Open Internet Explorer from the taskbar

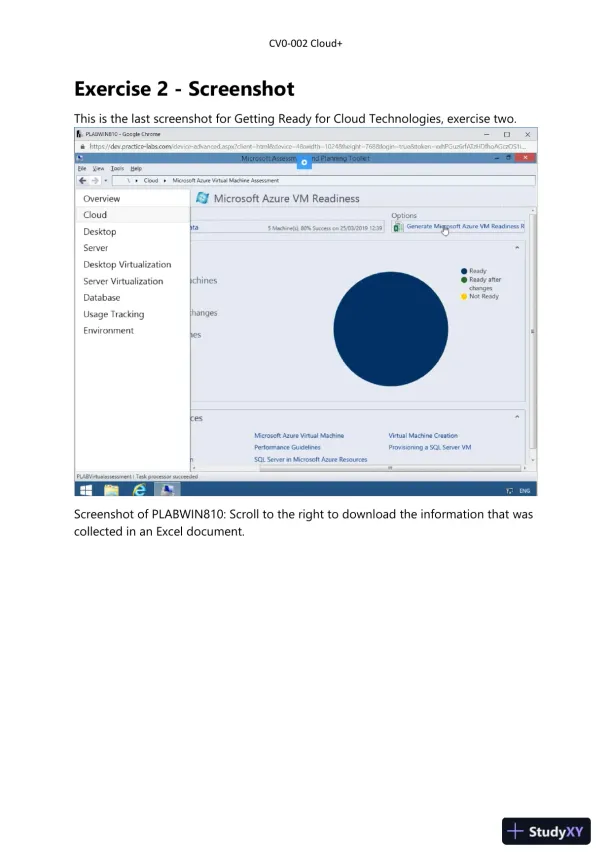(x=139, y=491)
